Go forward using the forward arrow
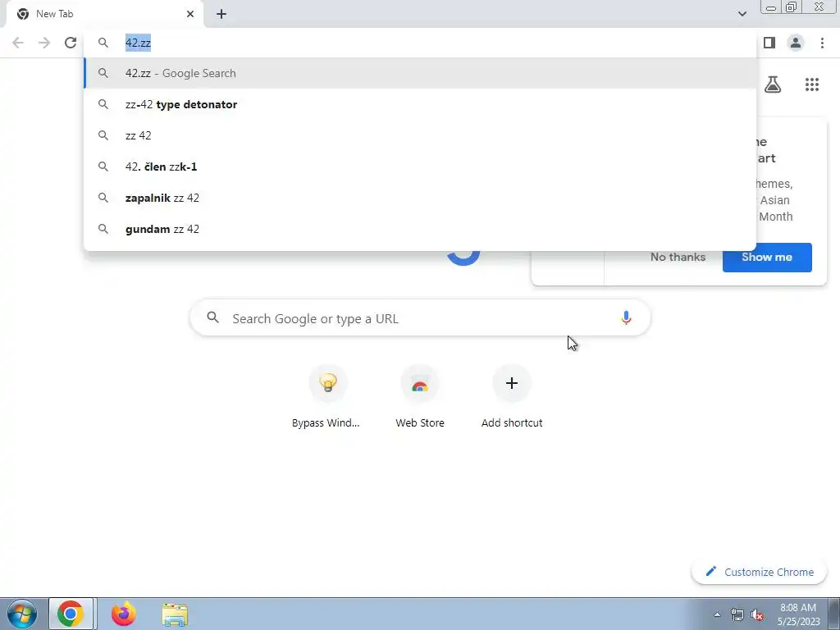The width and height of the screenshot is (840, 630). tap(44, 43)
